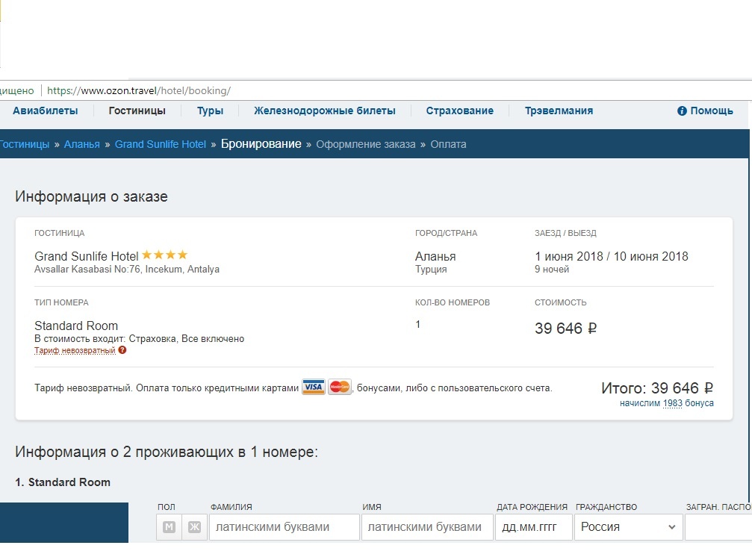Click the 9 ночей text
752x560 pixels.
pyautogui.click(x=552, y=270)
